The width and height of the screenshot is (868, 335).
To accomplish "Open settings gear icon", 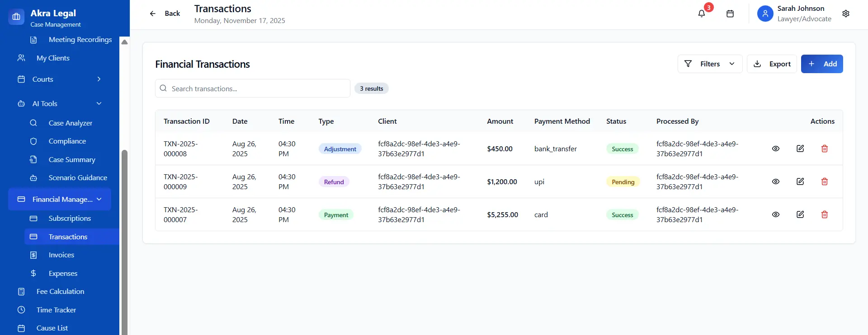I will [x=845, y=14].
